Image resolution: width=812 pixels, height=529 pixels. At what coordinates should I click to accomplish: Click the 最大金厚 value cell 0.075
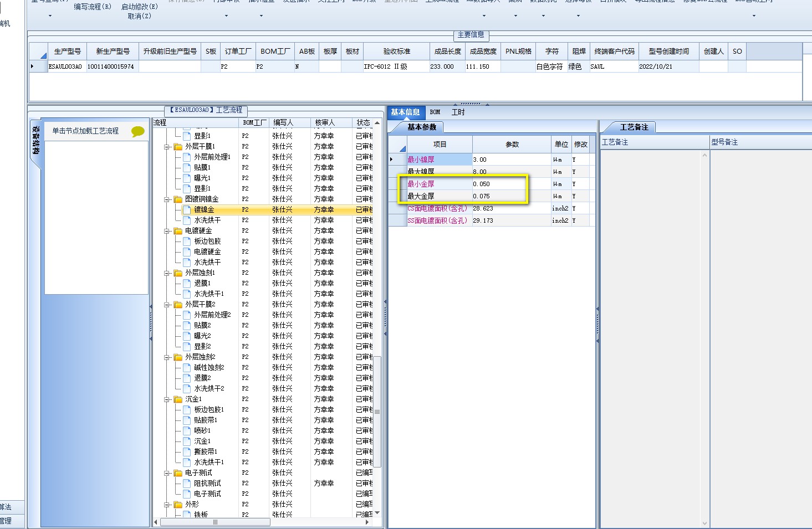pyautogui.click(x=511, y=196)
